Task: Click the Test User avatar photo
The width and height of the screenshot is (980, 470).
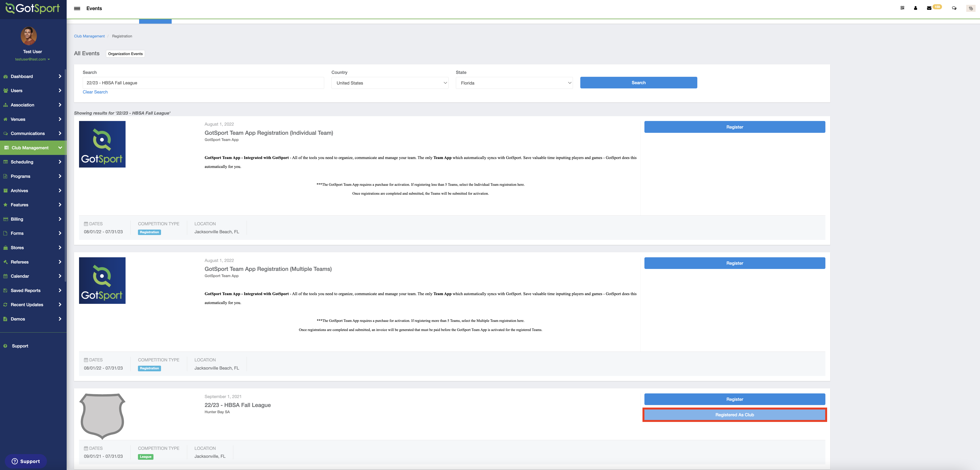Action: [28, 36]
